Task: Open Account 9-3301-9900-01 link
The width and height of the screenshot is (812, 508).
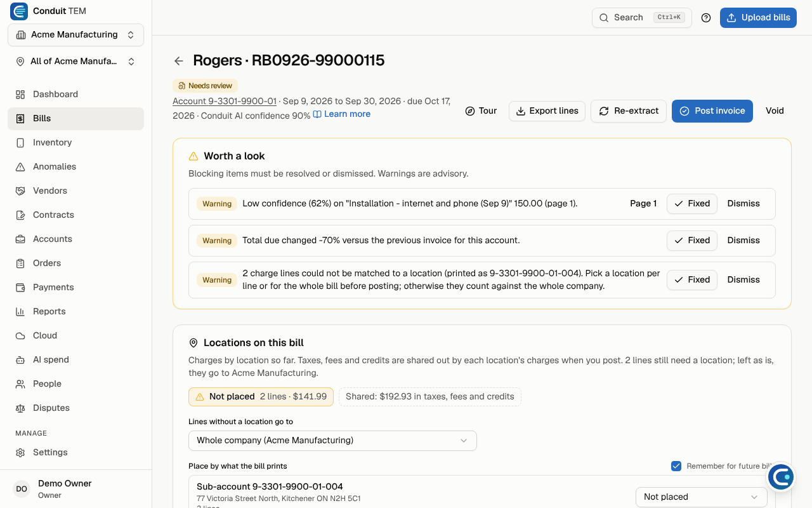Action: pyautogui.click(x=225, y=101)
